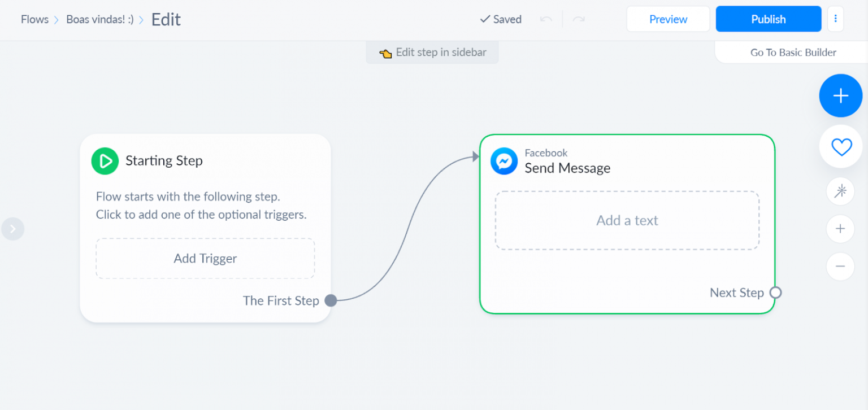Click the magic wand auto-arrange icon

coord(840,191)
